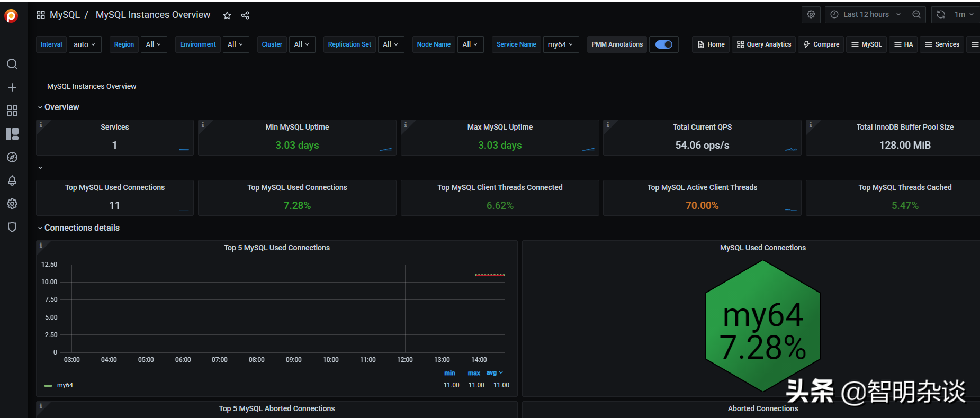Refresh the dashboard
Image resolution: width=980 pixels, height=418 pixels.
(941, 14)
